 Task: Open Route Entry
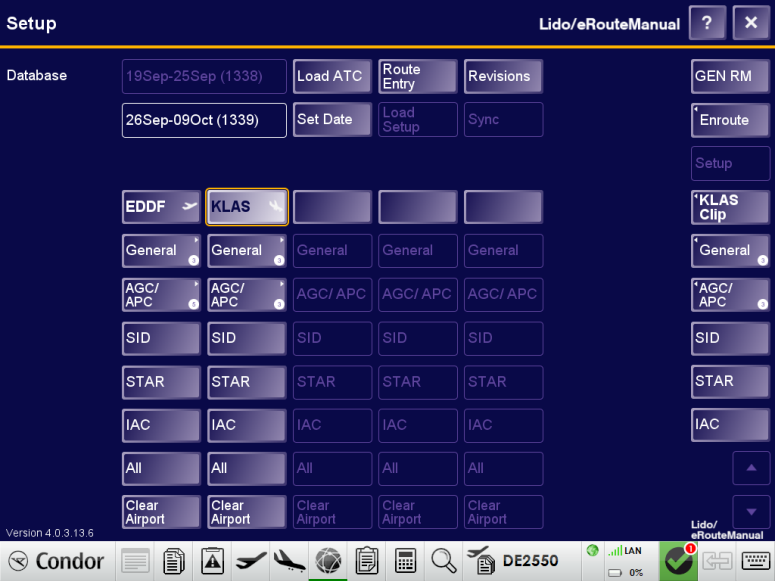[x=418, y=76]
